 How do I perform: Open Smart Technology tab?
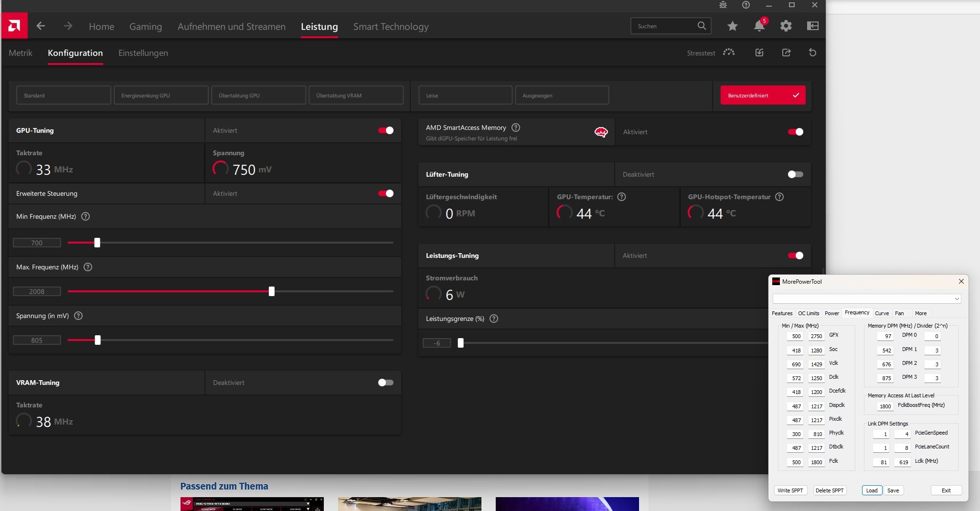[x=391, y=27]
